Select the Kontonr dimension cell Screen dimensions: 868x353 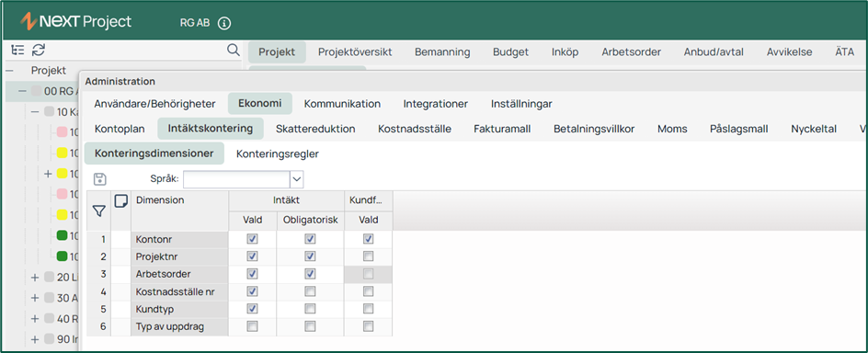[x=180, y=239]
